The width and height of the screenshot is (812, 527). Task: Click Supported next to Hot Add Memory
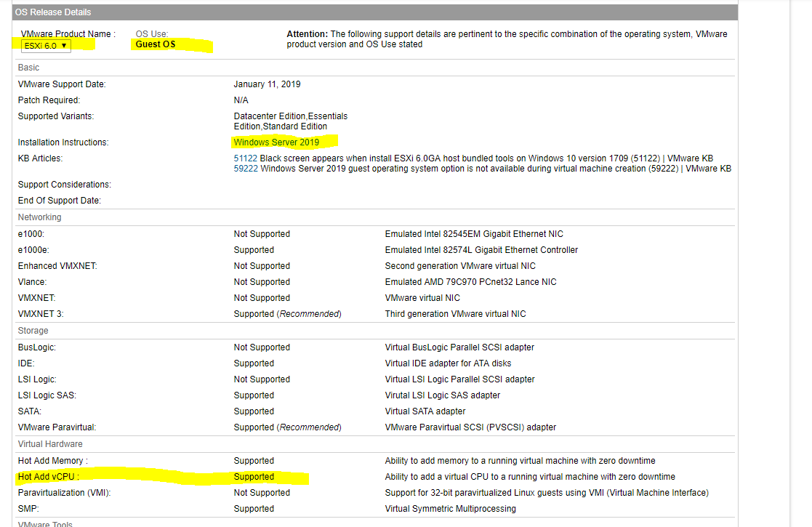pos(254,460)
